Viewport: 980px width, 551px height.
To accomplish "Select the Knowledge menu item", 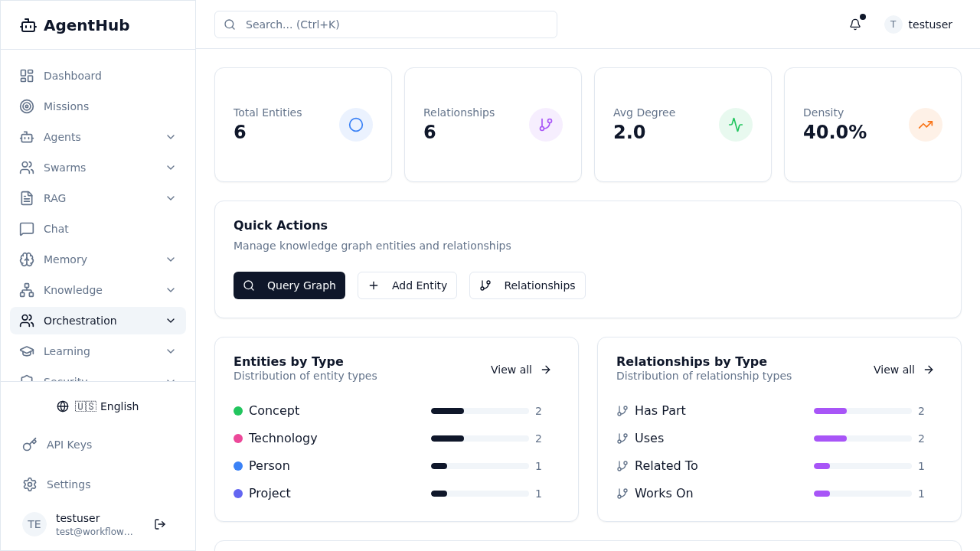I will coord(73,290).
